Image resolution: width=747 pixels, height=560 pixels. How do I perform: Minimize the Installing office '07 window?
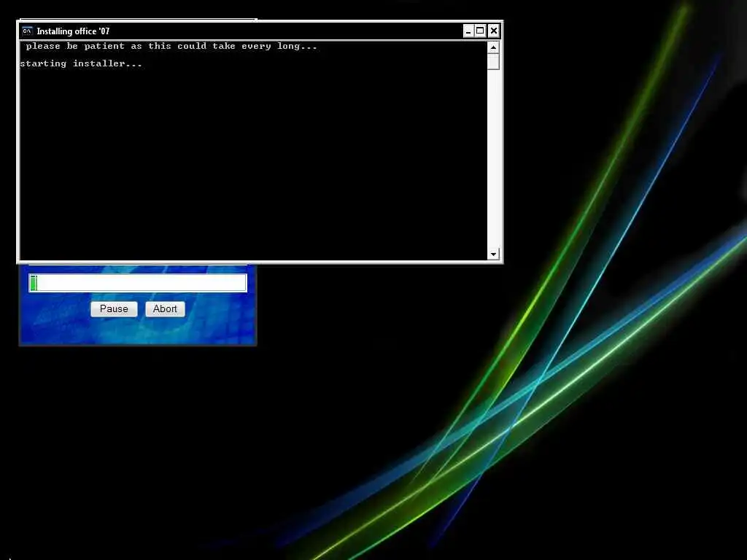coord(468,31)
